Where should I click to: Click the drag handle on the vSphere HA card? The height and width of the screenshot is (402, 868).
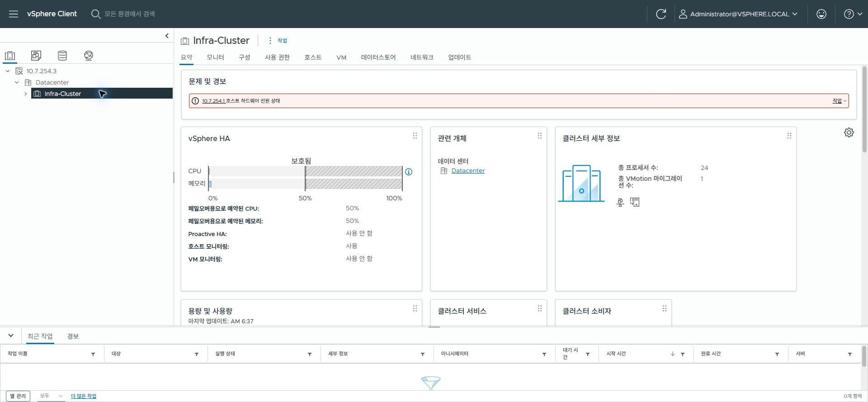coord(415,136)
